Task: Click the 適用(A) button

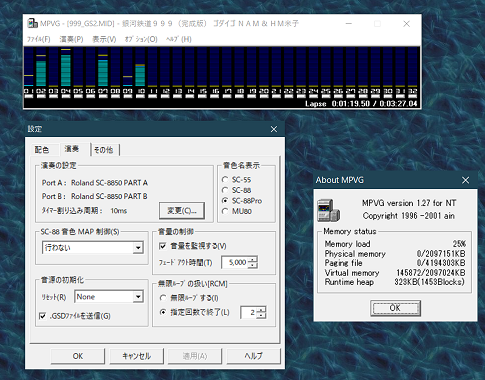Action: point(195,356)
